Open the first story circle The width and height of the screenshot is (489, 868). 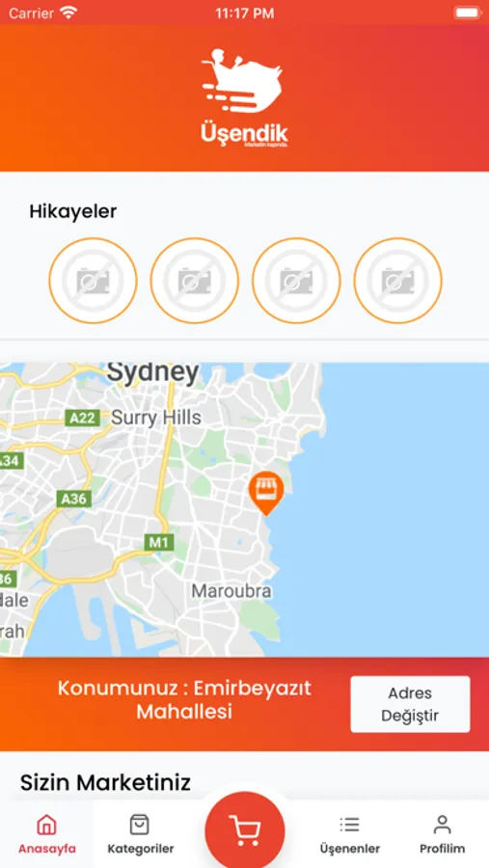[x=93, y=281]
